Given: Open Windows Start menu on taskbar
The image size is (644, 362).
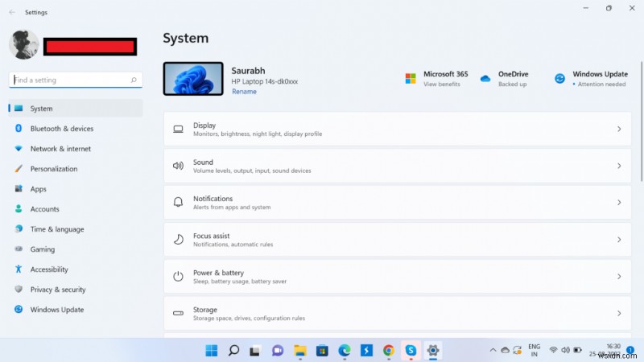Looking at the screenshot, I should pos(212,351).
